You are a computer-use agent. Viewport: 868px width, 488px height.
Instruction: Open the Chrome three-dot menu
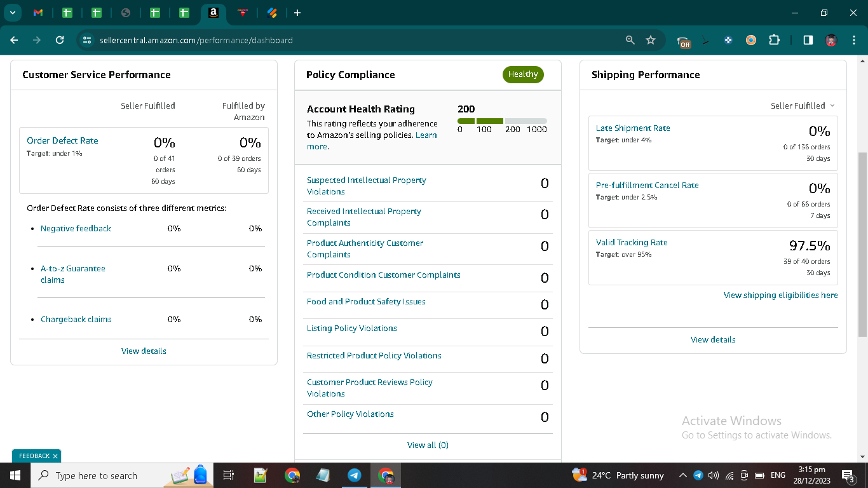coord(853,40)
